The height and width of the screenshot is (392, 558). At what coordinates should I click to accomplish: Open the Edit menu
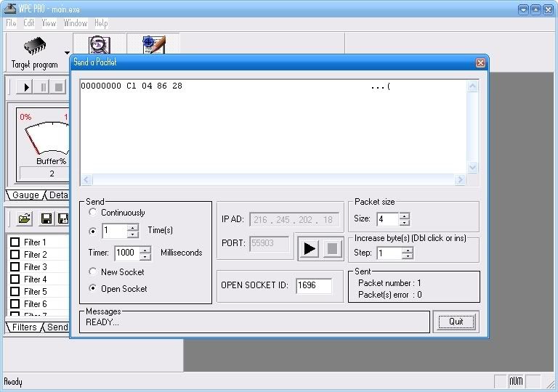[29, 23]
